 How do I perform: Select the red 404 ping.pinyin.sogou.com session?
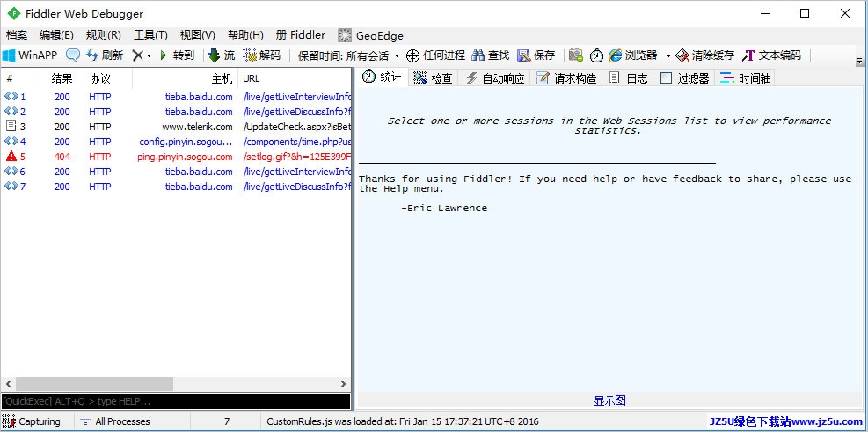176,157
